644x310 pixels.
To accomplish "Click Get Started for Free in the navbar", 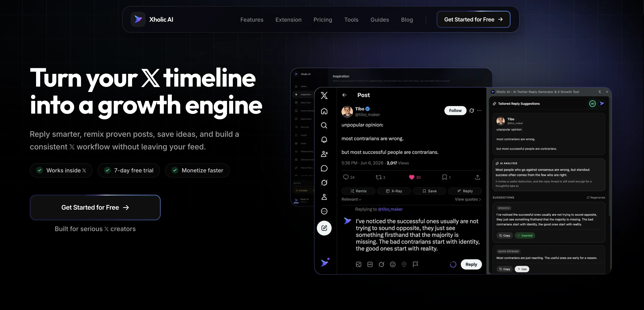I will [473, 19].
